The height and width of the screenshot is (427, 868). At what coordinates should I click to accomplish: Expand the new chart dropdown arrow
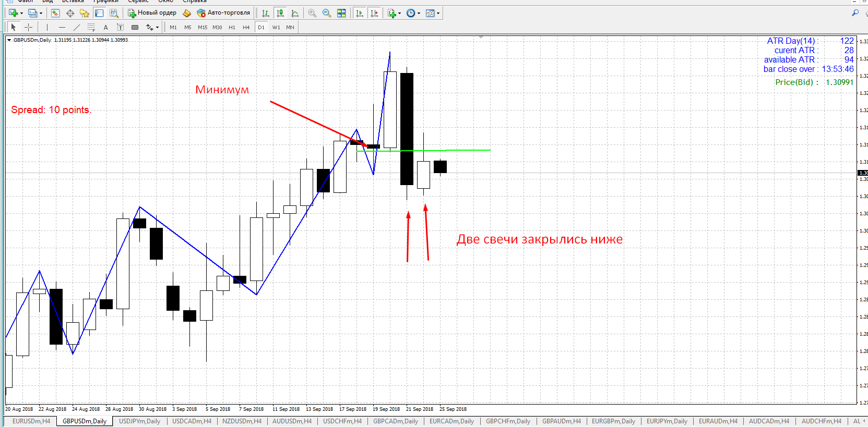click(x=21, y=13)
